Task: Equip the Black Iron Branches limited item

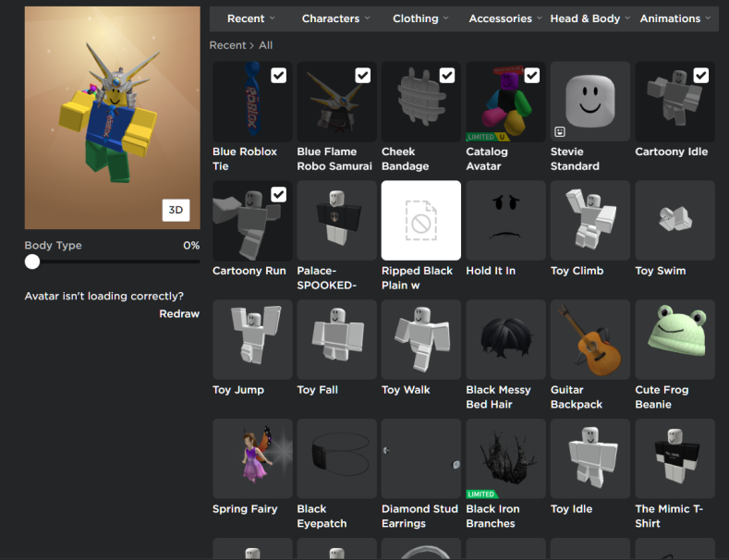Action: [x=505, y=458]
